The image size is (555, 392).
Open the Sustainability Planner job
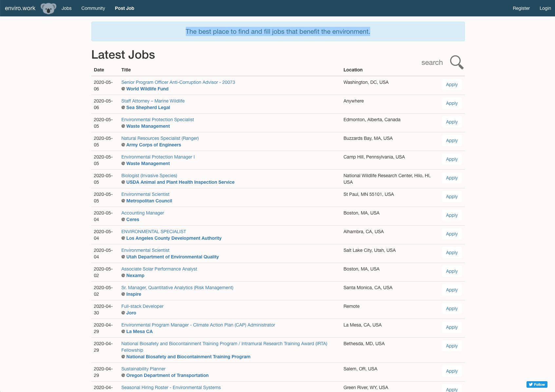coord(143,369)
